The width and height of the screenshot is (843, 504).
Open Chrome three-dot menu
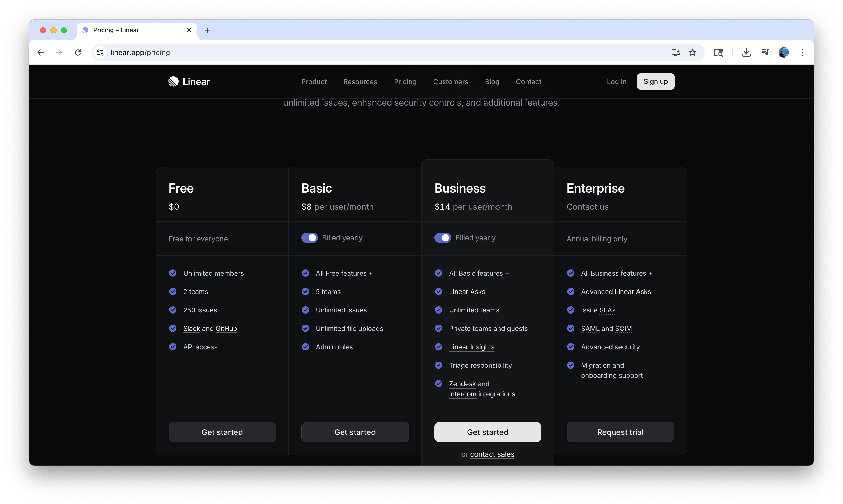tap(802, 52)
